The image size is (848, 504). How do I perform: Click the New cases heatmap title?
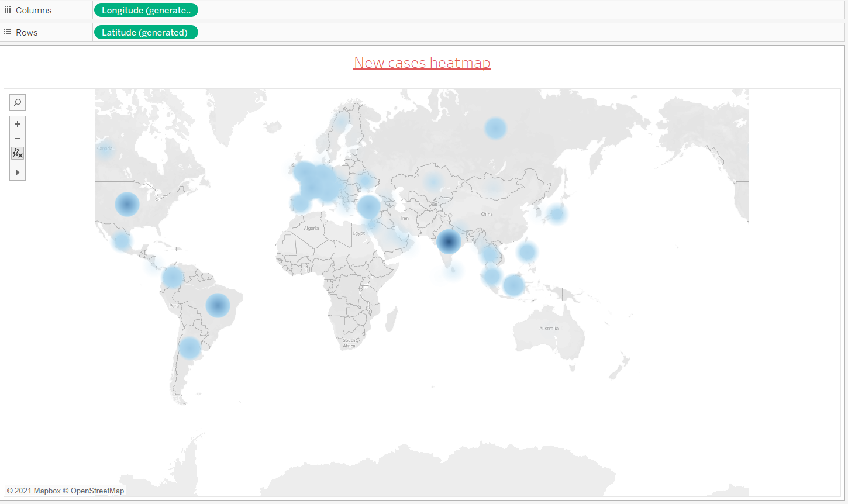click(x=422, y=63)
